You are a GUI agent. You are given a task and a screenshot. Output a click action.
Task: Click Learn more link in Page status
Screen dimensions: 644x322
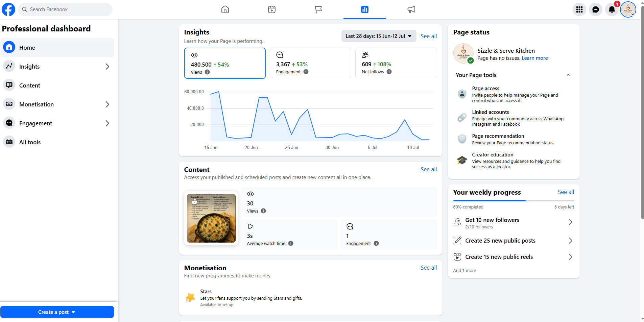click(535, 58)
